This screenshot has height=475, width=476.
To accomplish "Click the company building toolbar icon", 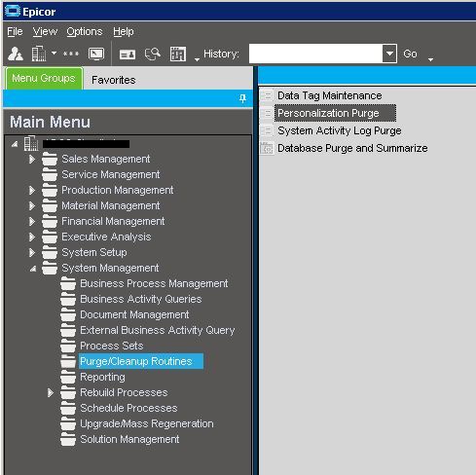I will tap(39, 54).
